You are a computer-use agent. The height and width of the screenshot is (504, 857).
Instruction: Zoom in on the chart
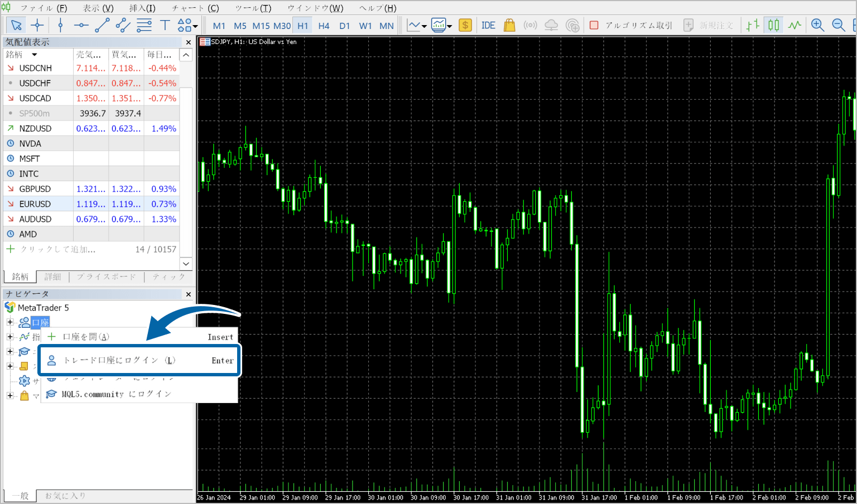[817, 25]
